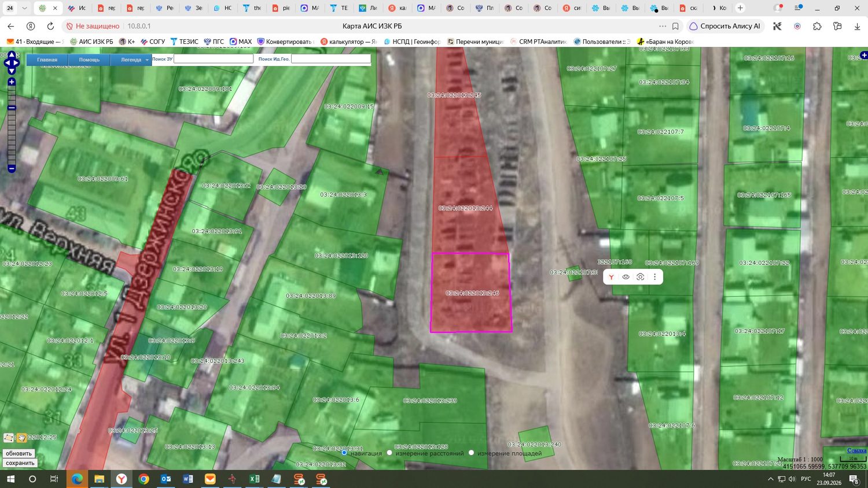Open Word from the taskbar
Viewport: 868px width, 488px height.
click(187, 479)
